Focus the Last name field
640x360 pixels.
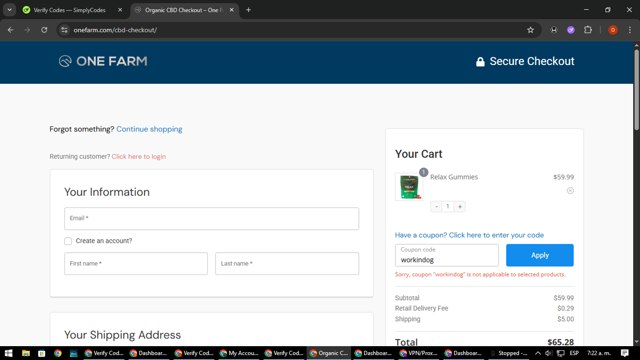click(287, 263)
